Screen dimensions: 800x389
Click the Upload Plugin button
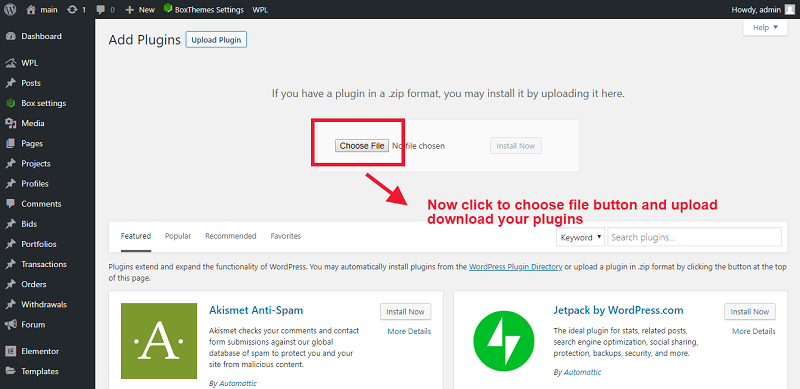point(216,40)
